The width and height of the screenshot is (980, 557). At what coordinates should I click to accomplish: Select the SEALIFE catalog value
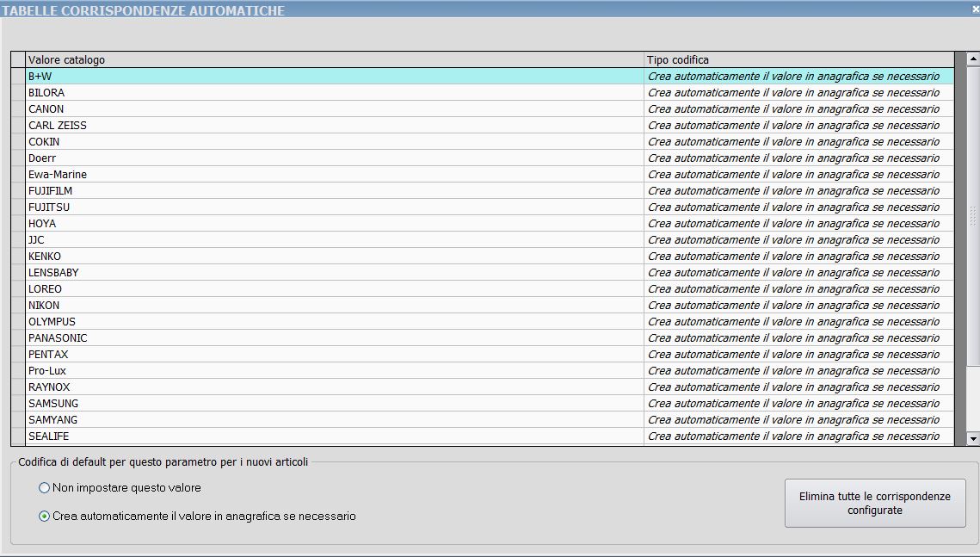[x=335, y=436]
